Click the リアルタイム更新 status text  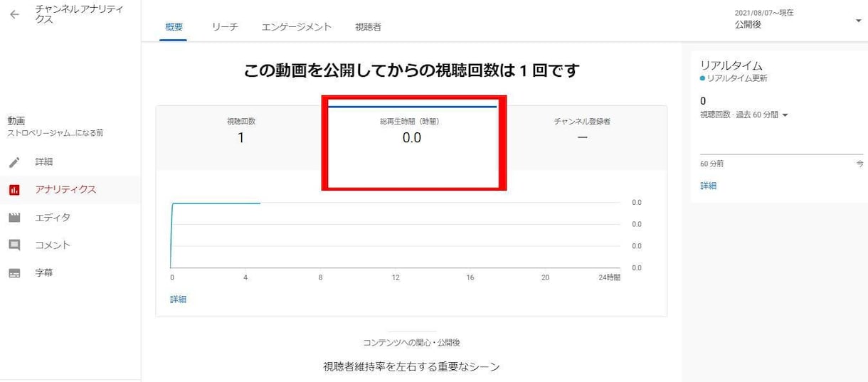[x=737, y=78]
